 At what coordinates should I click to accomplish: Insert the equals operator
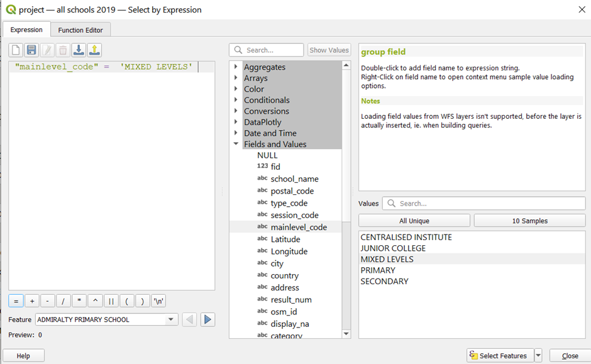tap(16, 301)
